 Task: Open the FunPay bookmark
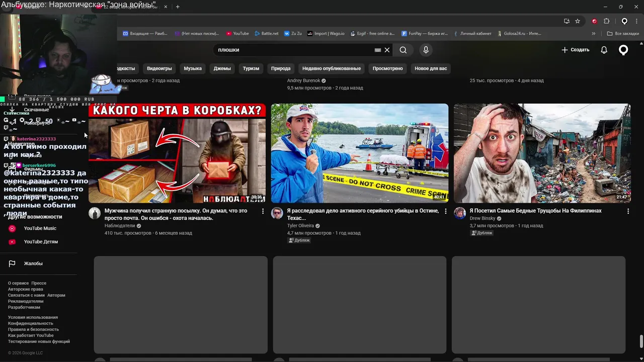click(x=425, y=34)
